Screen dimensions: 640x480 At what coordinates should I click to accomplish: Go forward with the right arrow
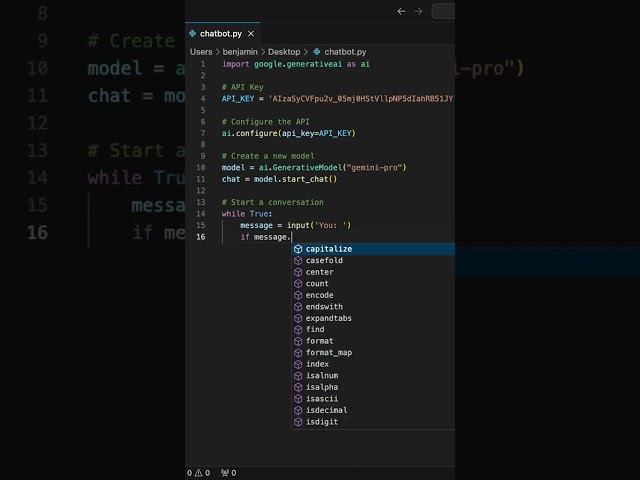(x=418, y=11)
